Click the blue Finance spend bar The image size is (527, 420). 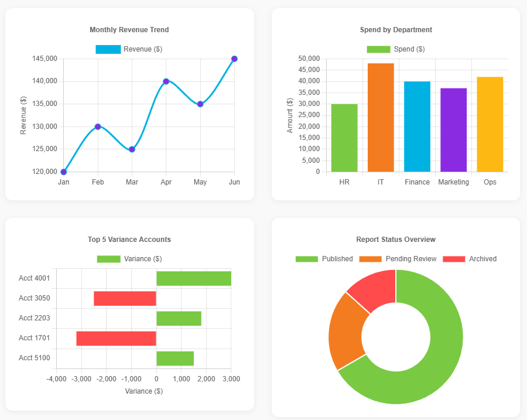click(417, 127)
